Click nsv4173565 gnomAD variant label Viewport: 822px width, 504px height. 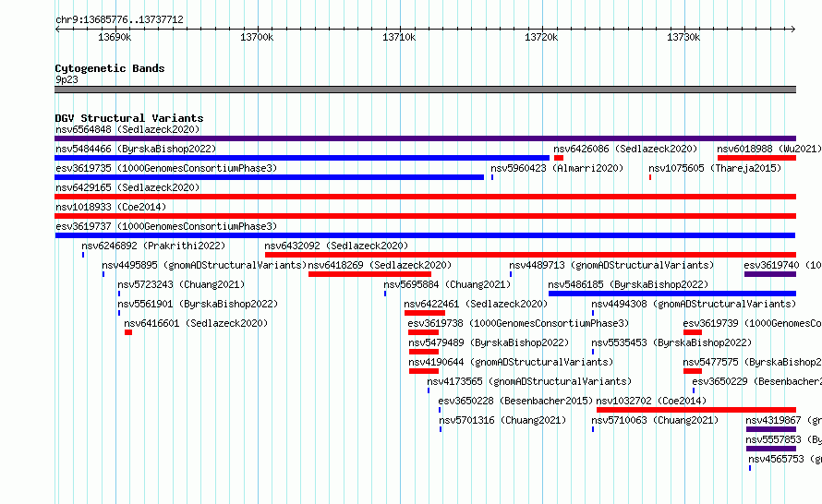[x=529, y=381]
